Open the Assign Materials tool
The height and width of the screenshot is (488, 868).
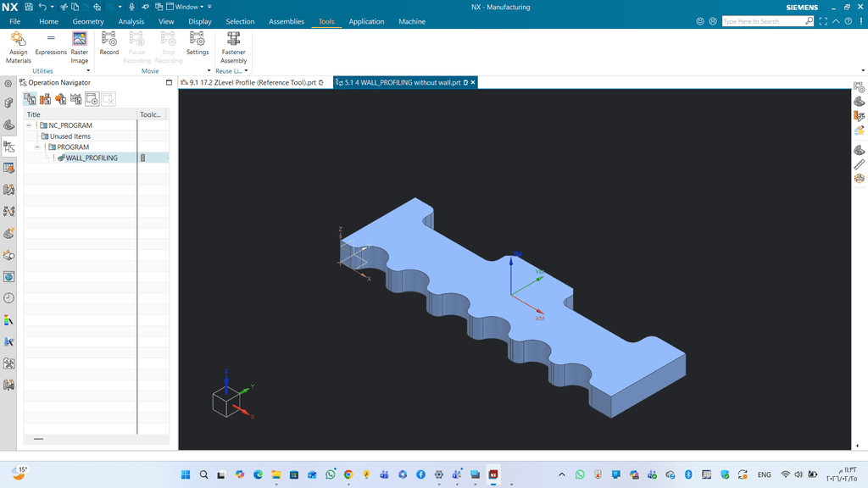(x=18, y=47)
